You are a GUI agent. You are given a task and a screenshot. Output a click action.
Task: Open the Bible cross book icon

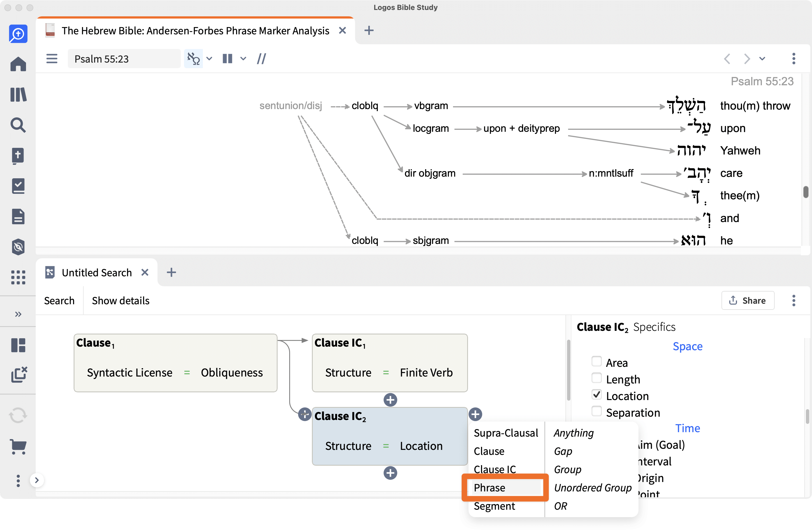(x=18, y=156)
